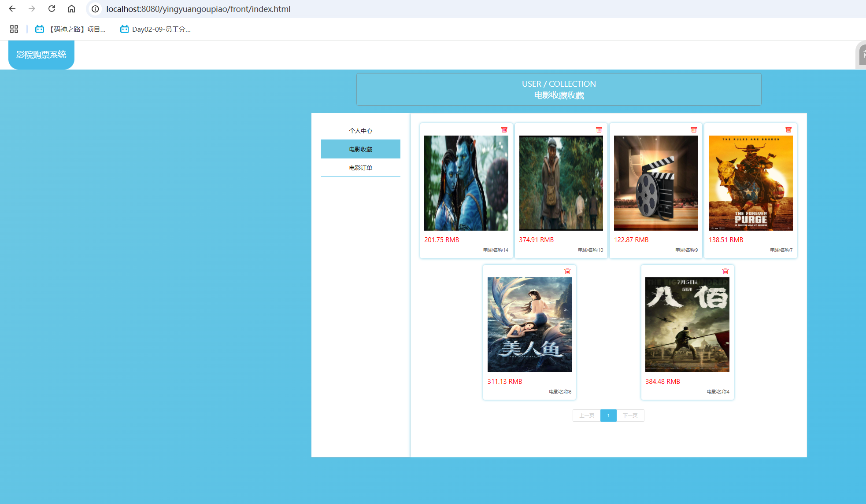The width and height of the screenshot is (866, 504).
Task: Remove the 138.51 RMB Purge movie via trash icon
Action: click(788, 129)
